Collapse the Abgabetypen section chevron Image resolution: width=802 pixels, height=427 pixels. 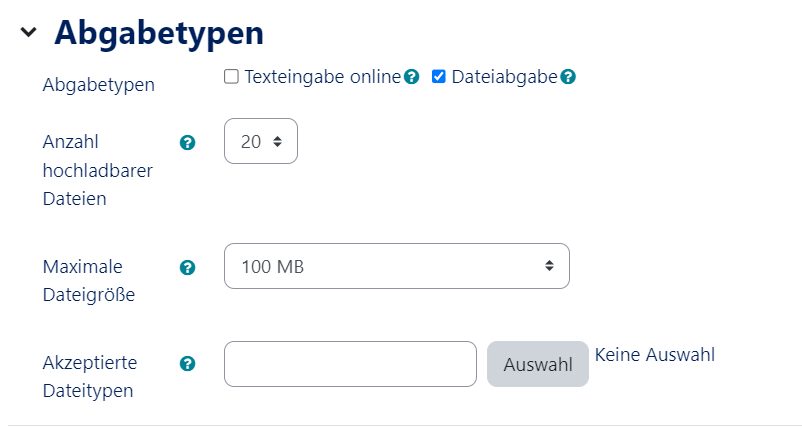click(28, 33)
